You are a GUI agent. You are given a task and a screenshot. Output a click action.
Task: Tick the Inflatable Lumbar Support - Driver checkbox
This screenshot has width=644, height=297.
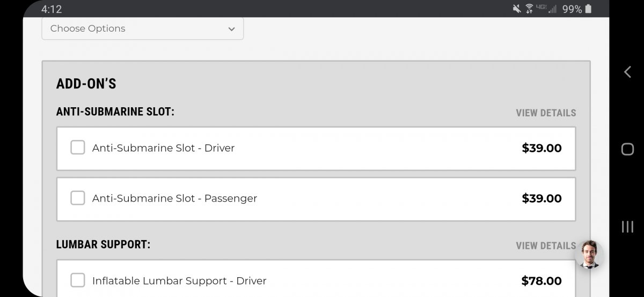coord(78,280)
